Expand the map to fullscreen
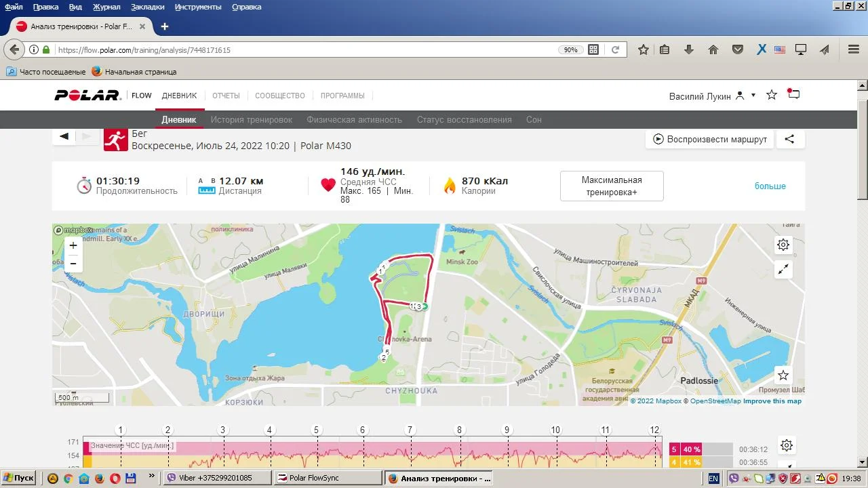This screenshot has width=868, height=488. coord(783,270)
